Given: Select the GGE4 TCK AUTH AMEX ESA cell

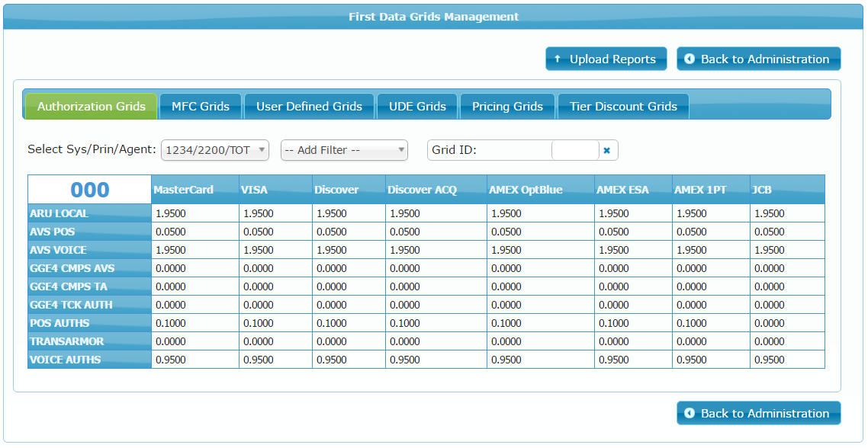Looking at the screenshot, I should click(x=633, y=305).
